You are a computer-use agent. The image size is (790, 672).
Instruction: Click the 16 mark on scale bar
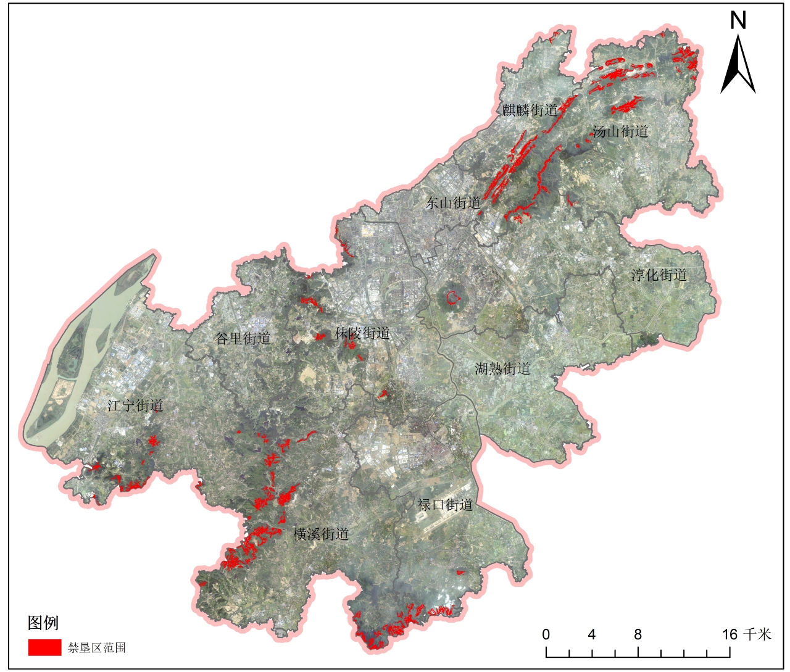730,634
